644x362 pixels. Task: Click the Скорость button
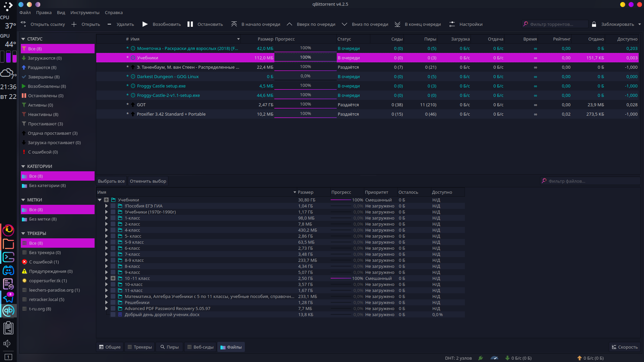tap(625, 347)
